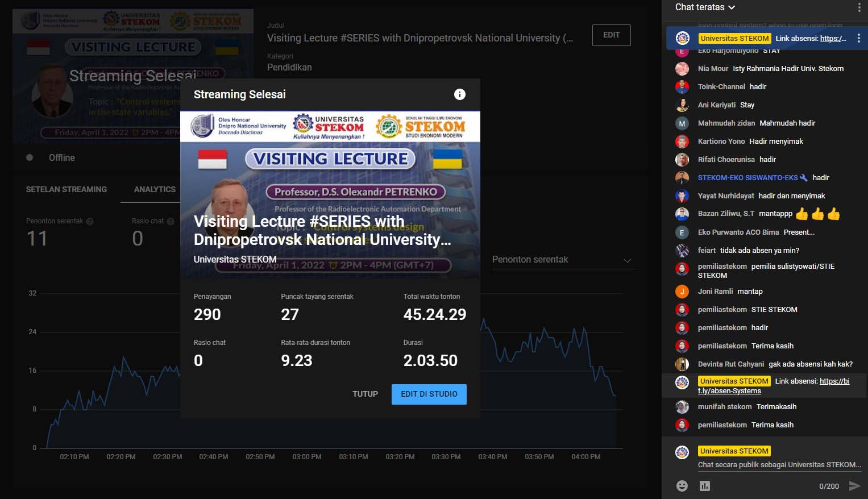Click Penayangan value 290
This screenshot has height=499, width=868.
(207, 314)
